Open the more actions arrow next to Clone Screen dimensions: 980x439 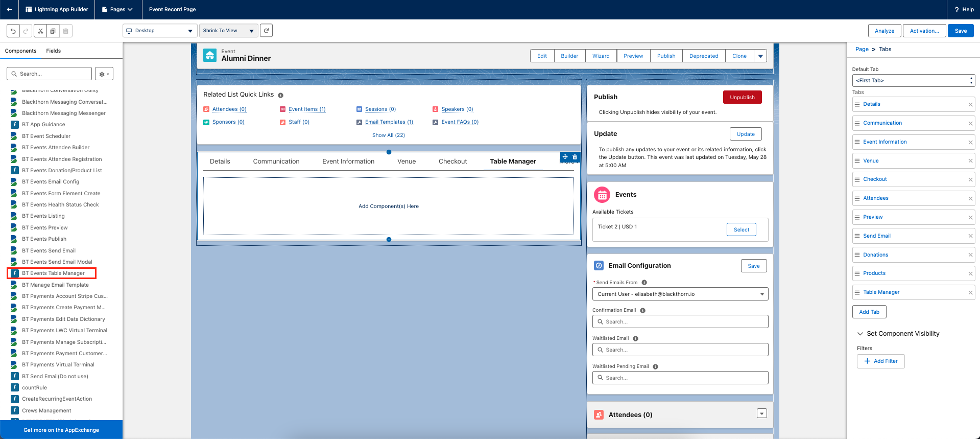(x=760, y=56)
